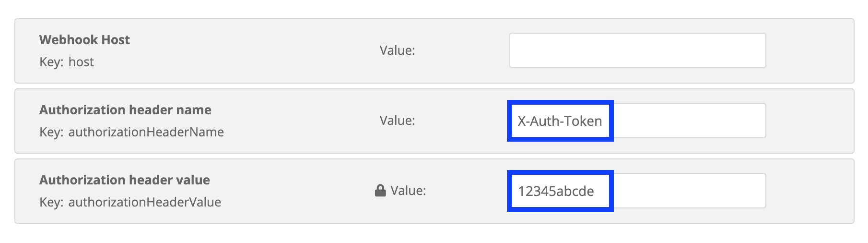The width and height of the screenshot is (868, 243).
Task: Click the Authorization header name heading
Action: click(125, 110)
